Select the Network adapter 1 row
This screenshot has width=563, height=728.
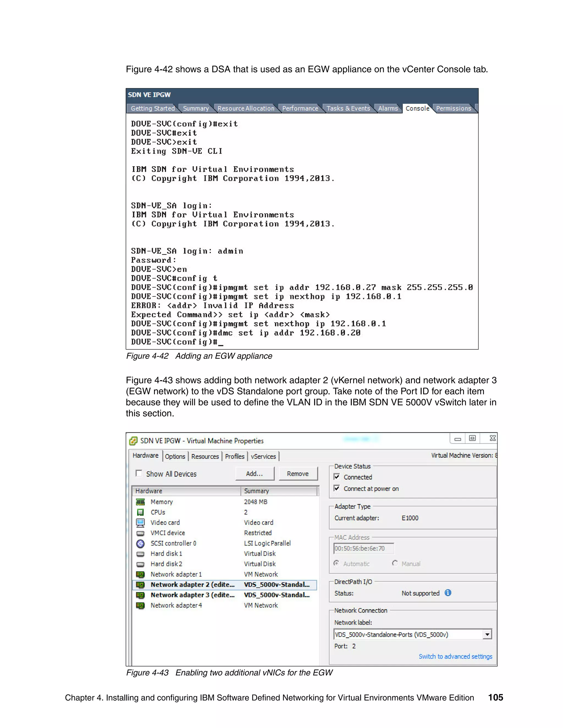coord(225,574)
